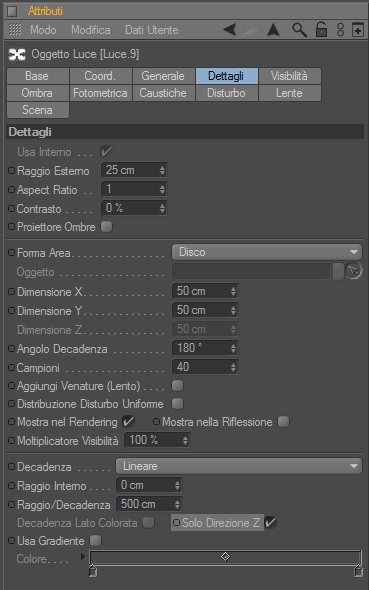Open the Forma Area dropdown showing Disco

pos(267,252)
